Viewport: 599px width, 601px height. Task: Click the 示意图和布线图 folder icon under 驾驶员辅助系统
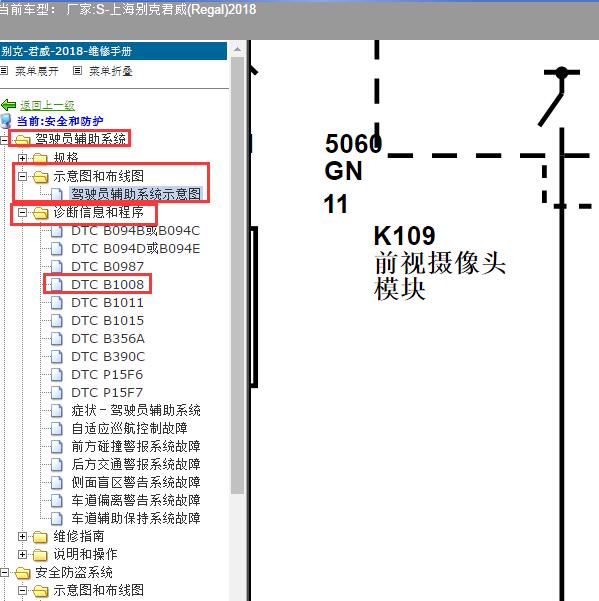tap(41, 177)
